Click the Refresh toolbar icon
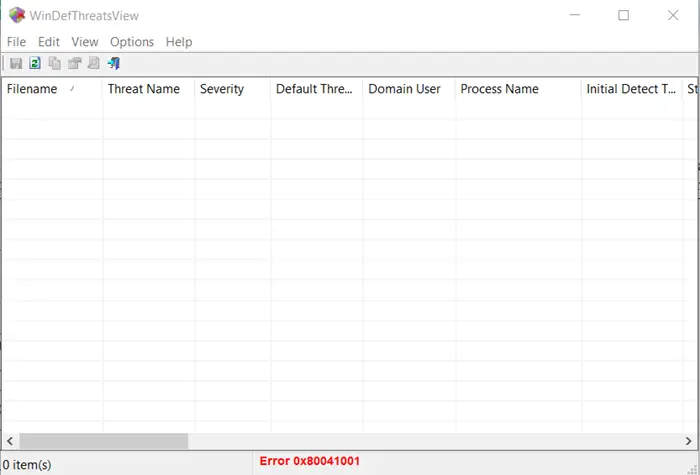 pos(35,63)
